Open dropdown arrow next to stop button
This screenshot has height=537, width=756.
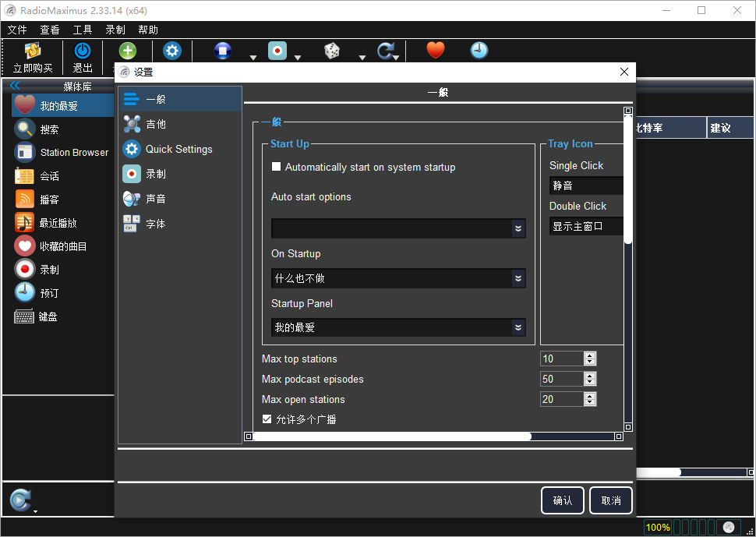click(253, 58)
